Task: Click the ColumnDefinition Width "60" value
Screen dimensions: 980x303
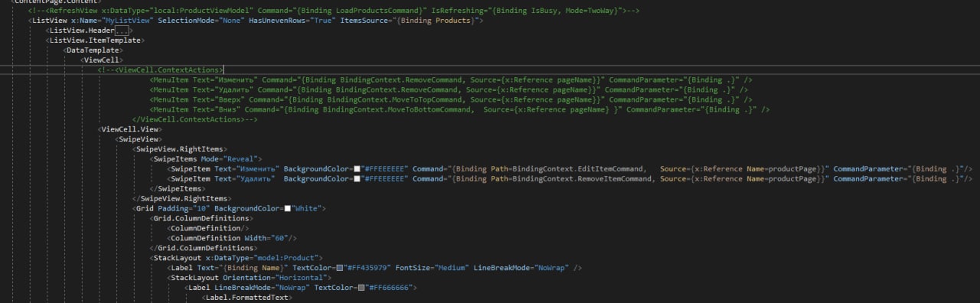Action: (x=280, y=238)
